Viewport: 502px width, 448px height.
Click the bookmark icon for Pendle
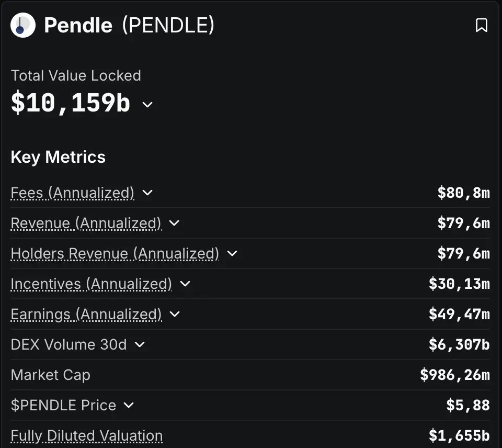481,25
